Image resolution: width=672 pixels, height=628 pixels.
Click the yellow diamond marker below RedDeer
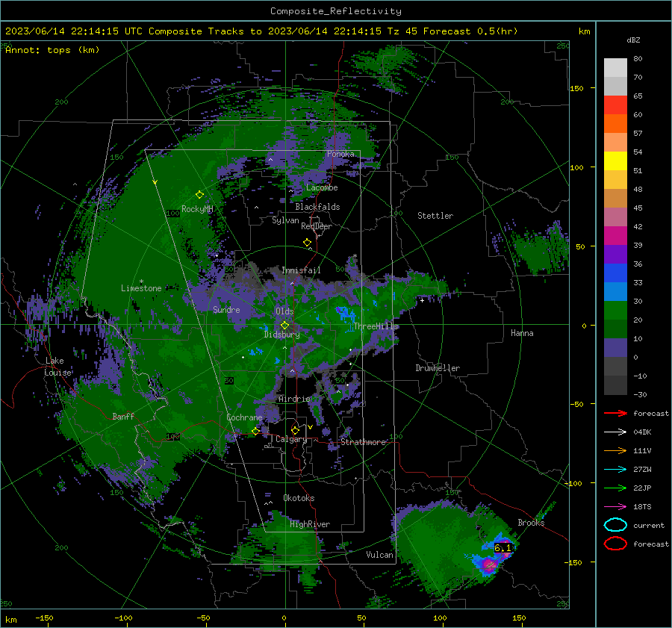(x=307, y=243)
